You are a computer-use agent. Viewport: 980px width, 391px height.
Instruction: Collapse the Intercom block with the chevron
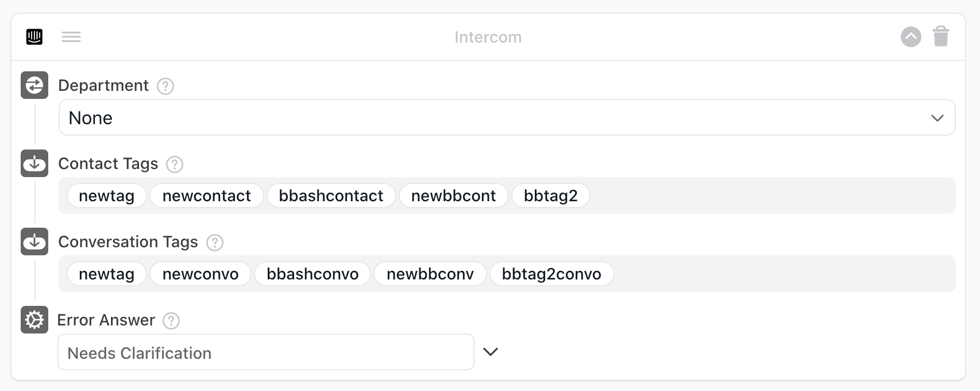910,36
